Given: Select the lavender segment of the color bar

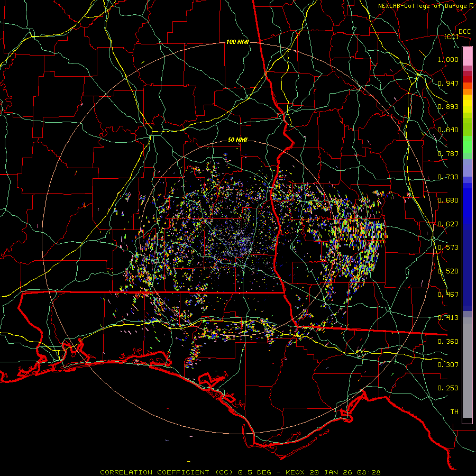Looking at the screenshot, I should coord(467,168).
